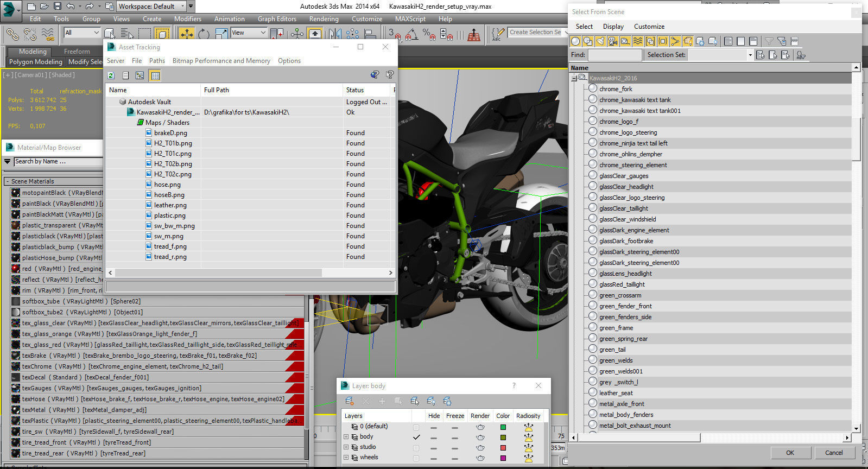The width and height of the screenshot is (868, 469).
Task: Click the Display Bone Objects filter icon
Action: (x=675, y=41)
